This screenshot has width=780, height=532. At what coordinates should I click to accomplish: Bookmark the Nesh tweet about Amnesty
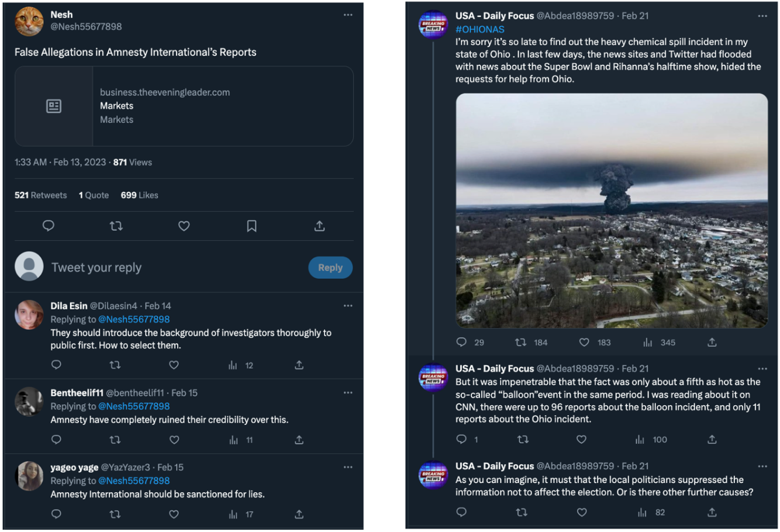coord(251,226)
